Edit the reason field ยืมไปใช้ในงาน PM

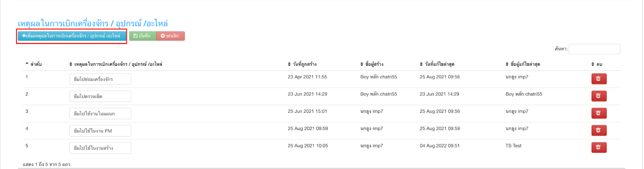click(100, 131)
